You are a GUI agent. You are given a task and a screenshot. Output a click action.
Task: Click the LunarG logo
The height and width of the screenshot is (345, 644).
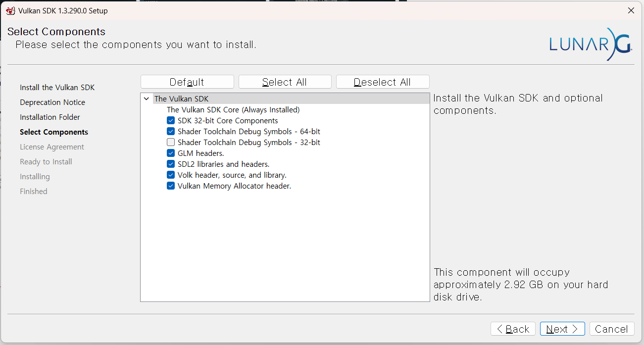[x=591, y=44]
